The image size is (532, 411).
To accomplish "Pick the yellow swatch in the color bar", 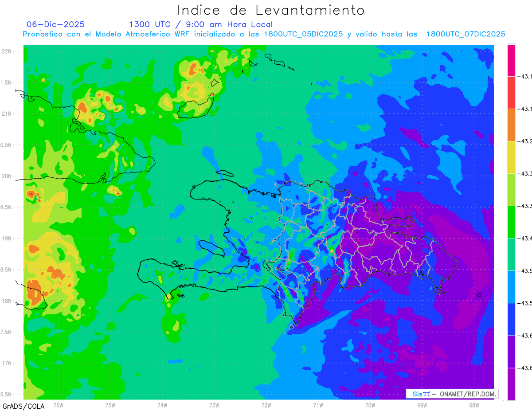I will click(x=511, y=157).
